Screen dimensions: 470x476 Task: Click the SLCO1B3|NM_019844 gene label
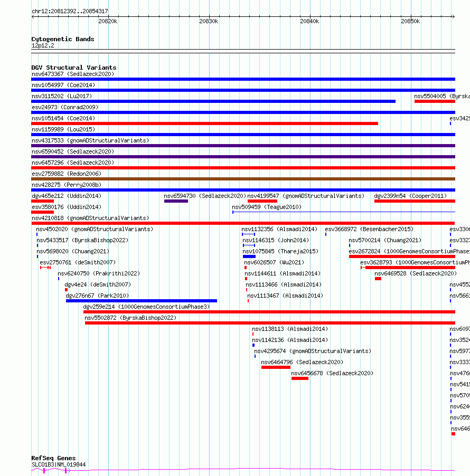point(59,465)
